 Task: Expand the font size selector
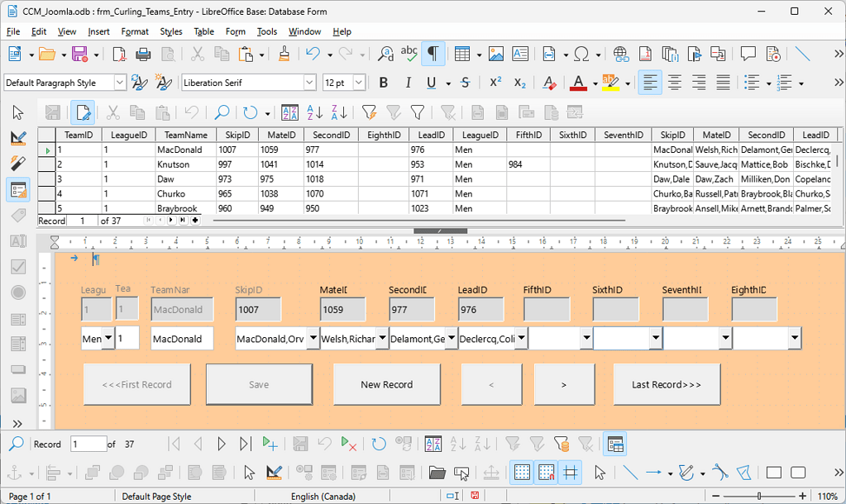coord(359,83)
